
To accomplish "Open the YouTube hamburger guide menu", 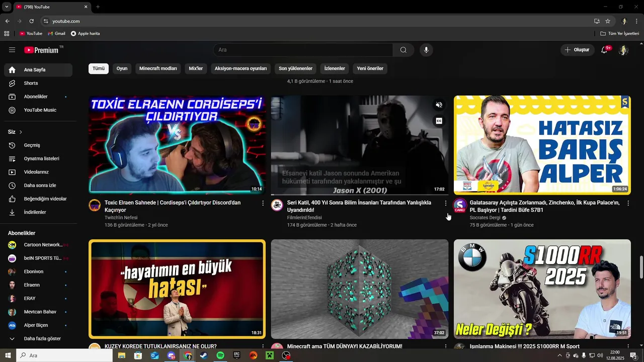I will (12, 50).
